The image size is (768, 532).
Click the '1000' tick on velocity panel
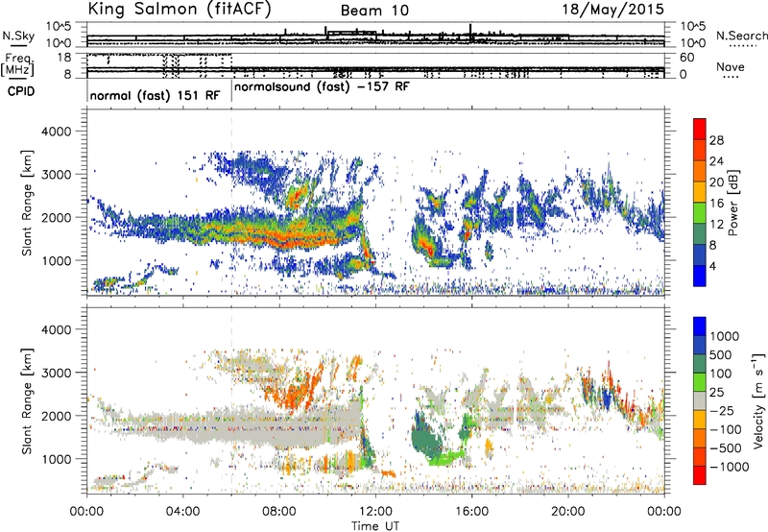59,459
